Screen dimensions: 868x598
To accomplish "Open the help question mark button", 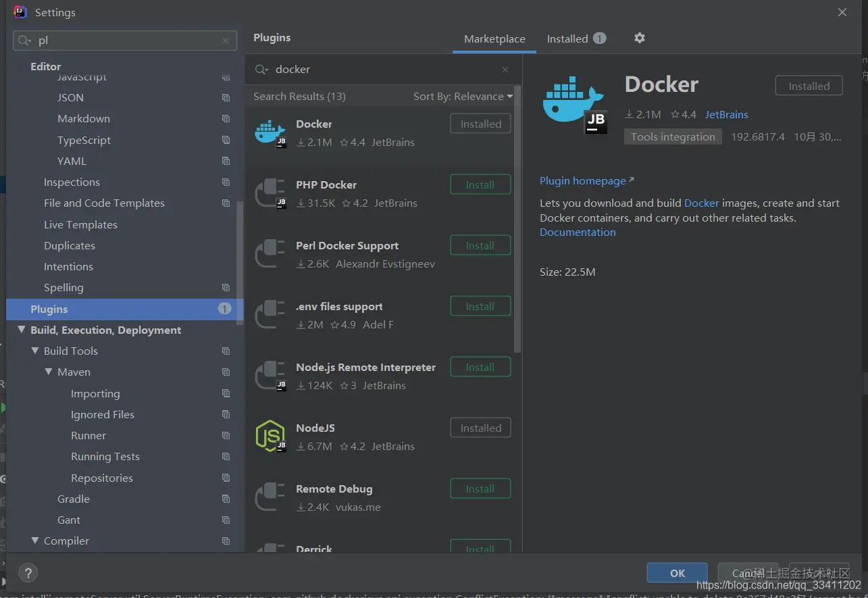I will click(28, 573).
